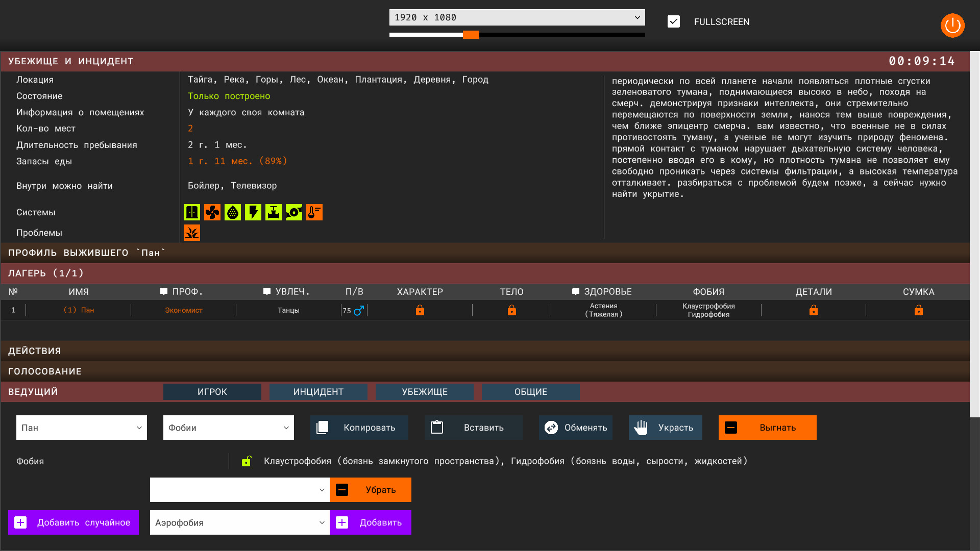Viewport: 980px width, 551px height.
Task: Click the orange ventilation fan icon
Action: point(212,212)
